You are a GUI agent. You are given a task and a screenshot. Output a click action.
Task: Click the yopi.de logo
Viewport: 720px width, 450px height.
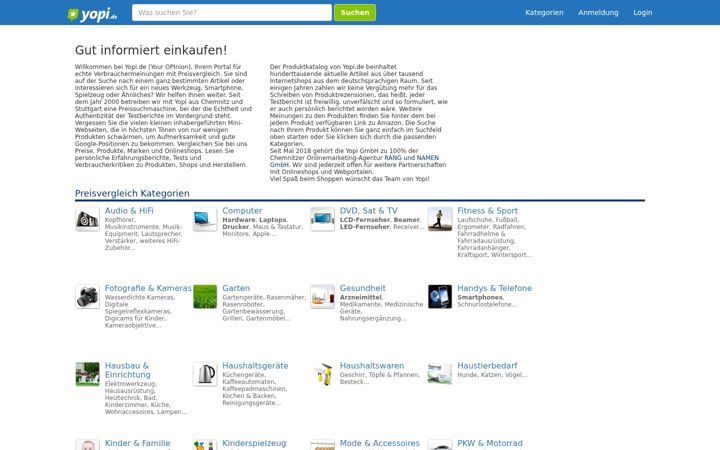point(92,14)
